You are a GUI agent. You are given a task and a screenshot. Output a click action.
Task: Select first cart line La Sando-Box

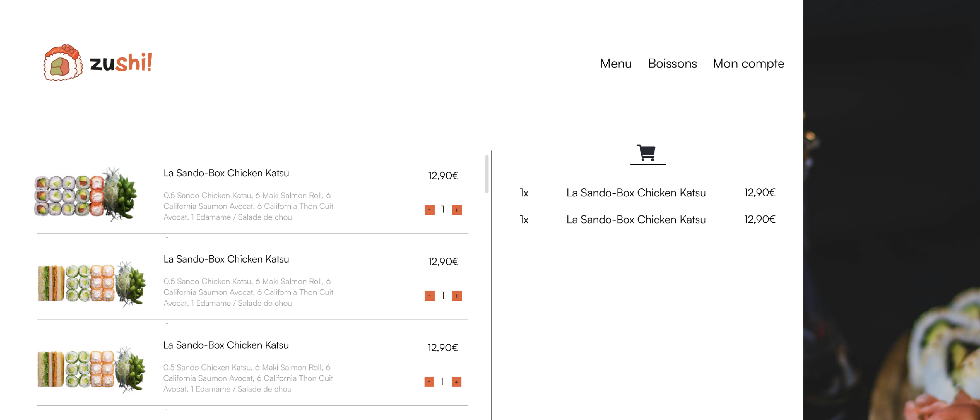[x=647, y=193]
